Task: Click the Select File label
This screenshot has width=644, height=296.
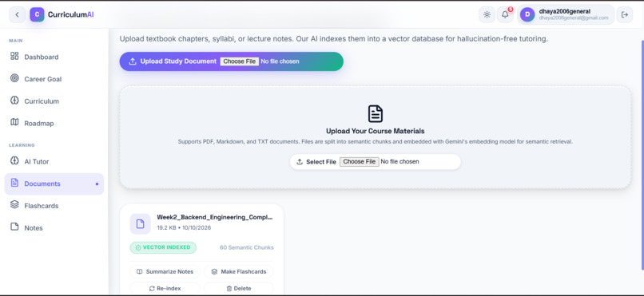Action: click(321, 162)
